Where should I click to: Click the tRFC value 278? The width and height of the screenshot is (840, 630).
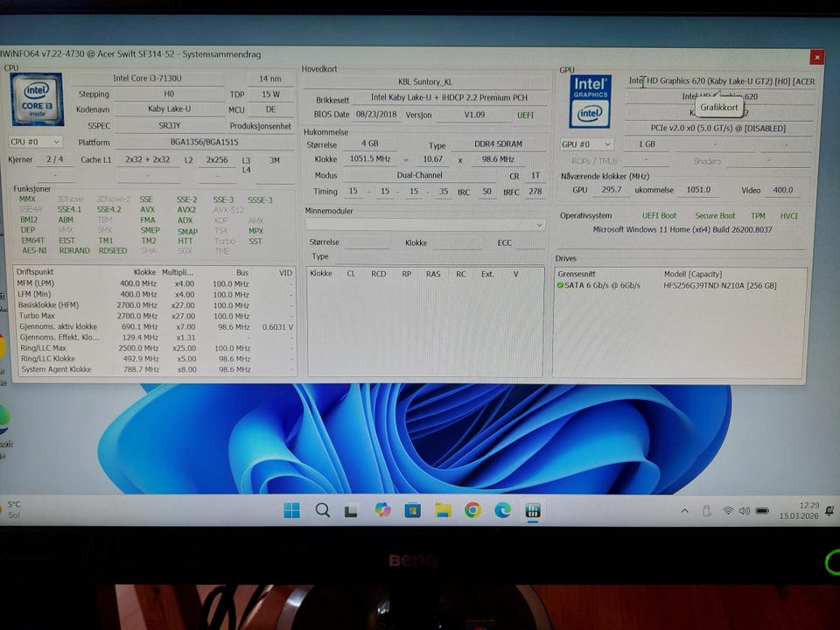(x=535, y=192)
